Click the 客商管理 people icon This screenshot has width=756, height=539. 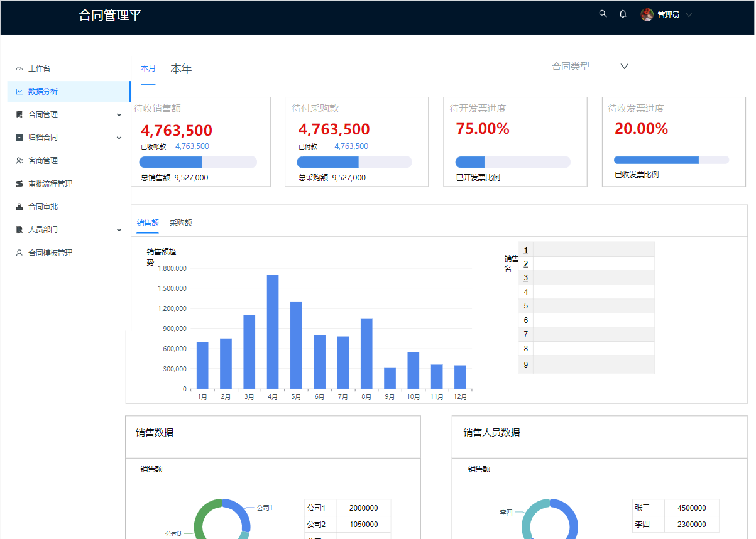tap(19, 161)
